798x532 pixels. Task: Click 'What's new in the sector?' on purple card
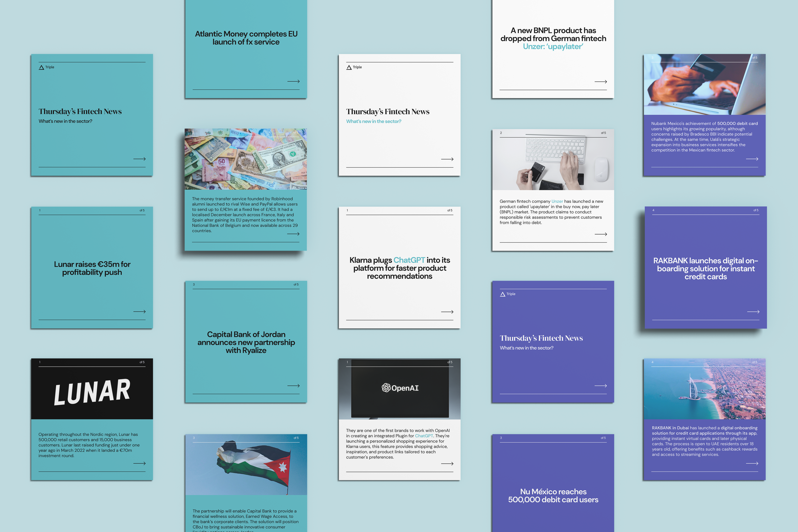point(527,348)
